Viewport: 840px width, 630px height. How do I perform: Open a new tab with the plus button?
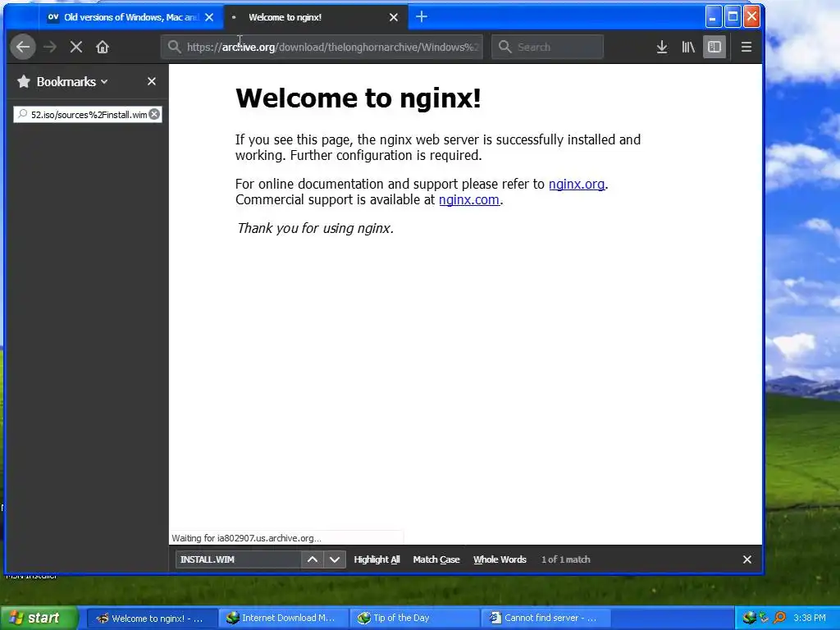tap(422, 17)
